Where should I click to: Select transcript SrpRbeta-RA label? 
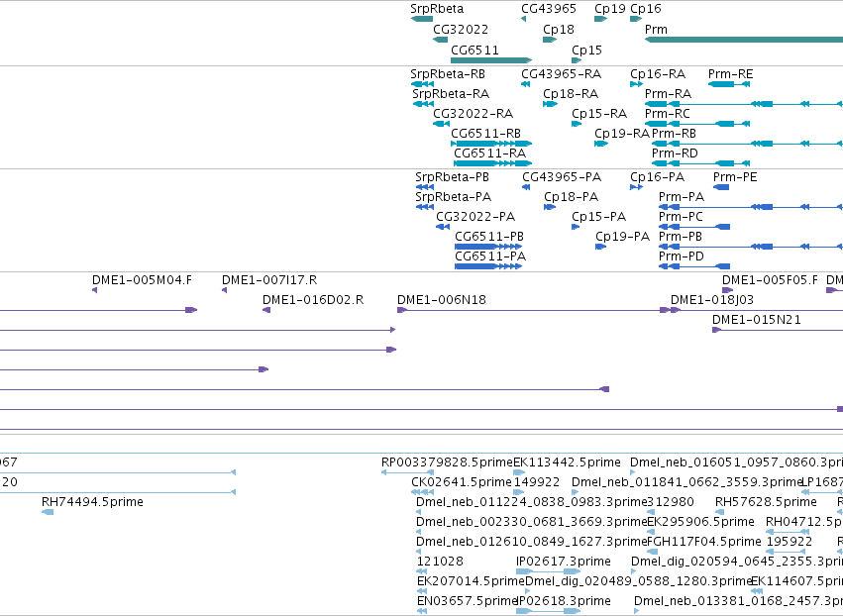451,94
